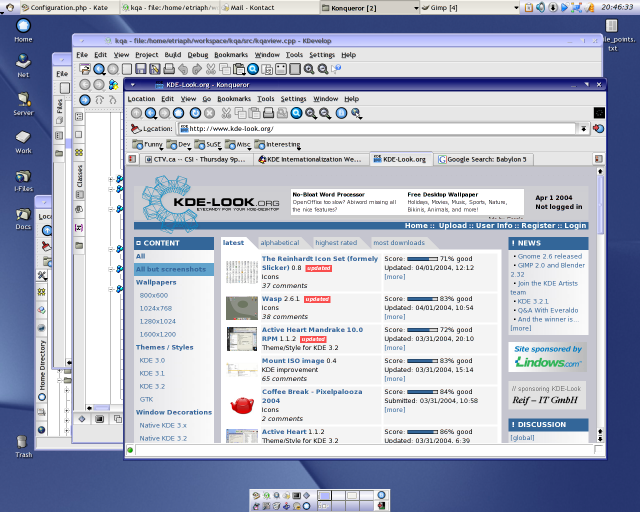Click the Redo icon in KDevelop toolbar
This screenshot has height=512, width=640.
pyautogui.click(x=197, y=69)
